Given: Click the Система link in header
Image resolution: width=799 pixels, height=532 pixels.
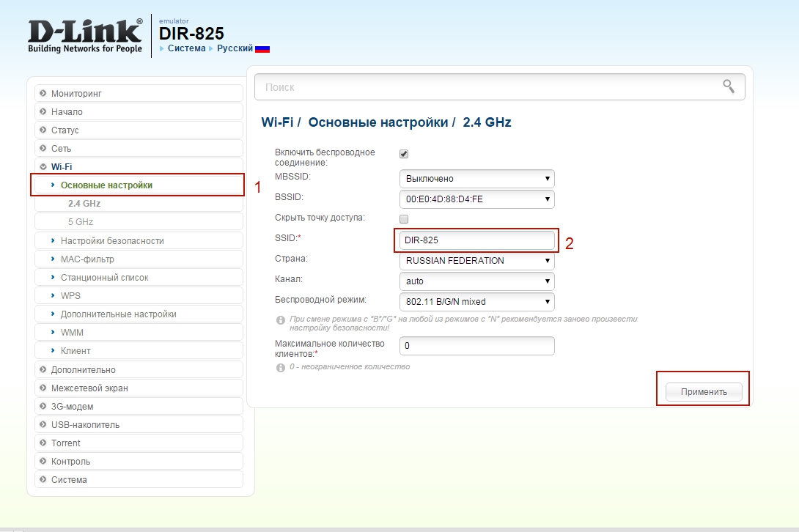Looking at the screenshot, I should (186, 48).
